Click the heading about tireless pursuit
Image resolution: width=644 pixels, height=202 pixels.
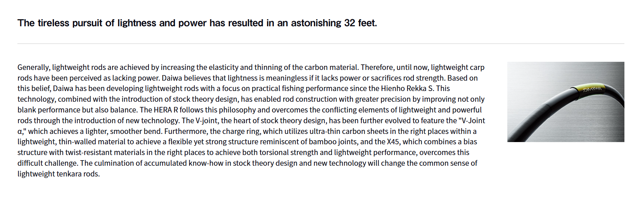[x=197, y=23]
